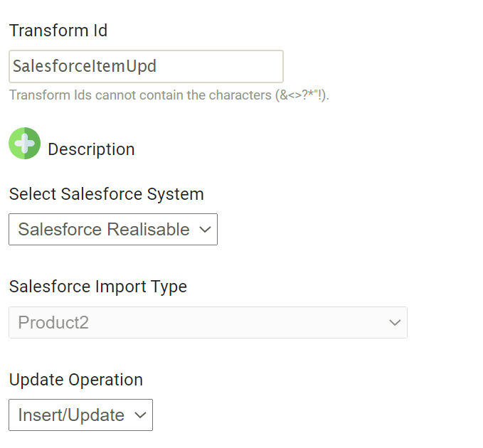The height and width of the screenshot is (448, 483).
Task: Open the Select Salesforce System dropdown
Action: [x=112, y=230]
